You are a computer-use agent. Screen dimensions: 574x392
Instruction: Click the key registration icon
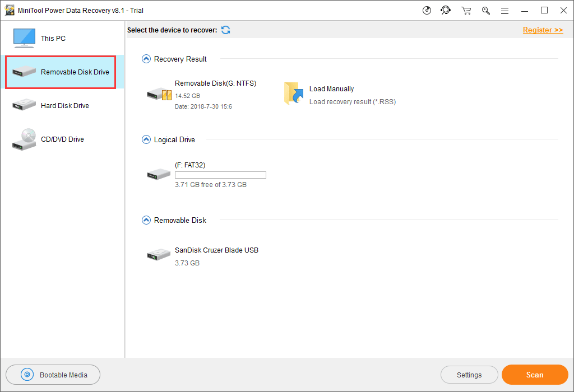[x=485, y=10]
